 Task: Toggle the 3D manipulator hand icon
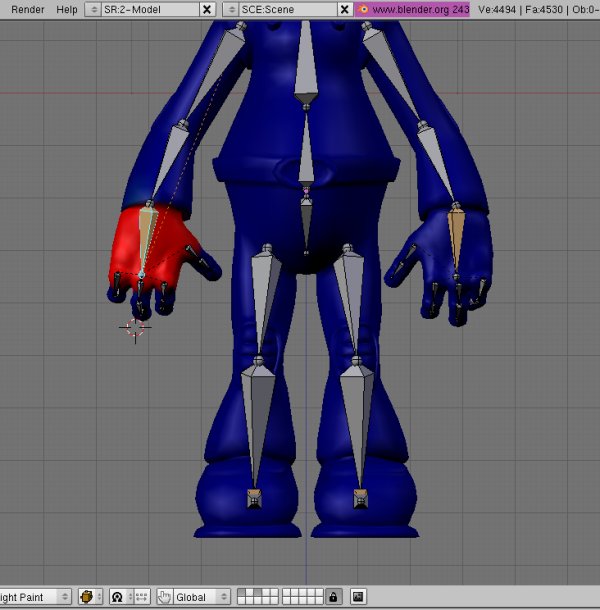(x=165, y=597)
